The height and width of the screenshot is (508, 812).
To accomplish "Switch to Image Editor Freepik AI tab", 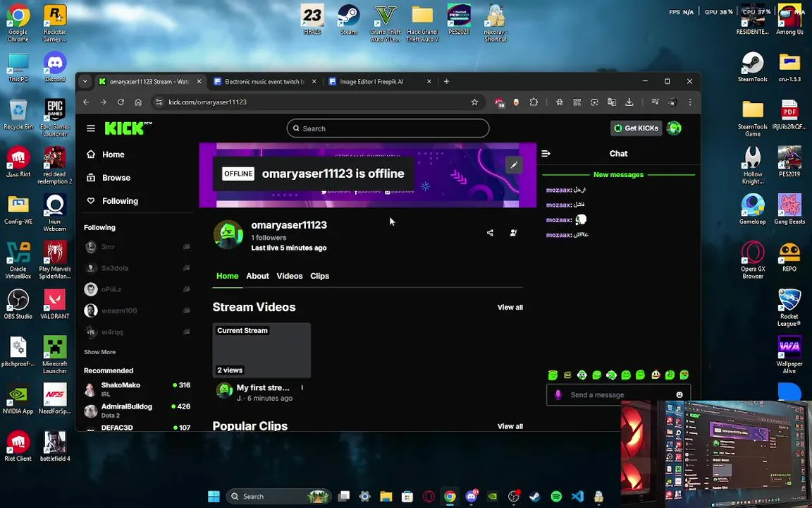I will (x=380, y=81).
